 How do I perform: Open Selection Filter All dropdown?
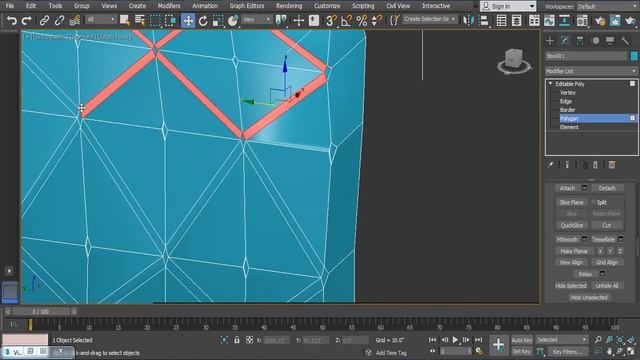point(101,20)
